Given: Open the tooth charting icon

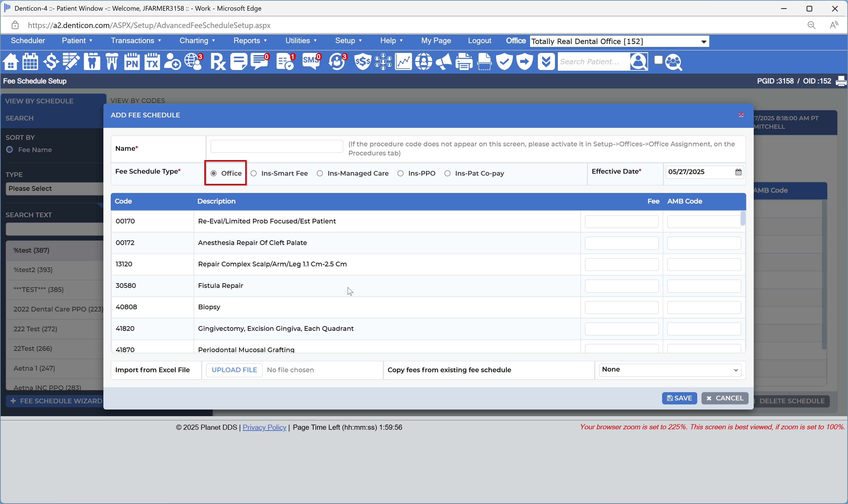Looking at the screenshot, I should click(92, 62).
